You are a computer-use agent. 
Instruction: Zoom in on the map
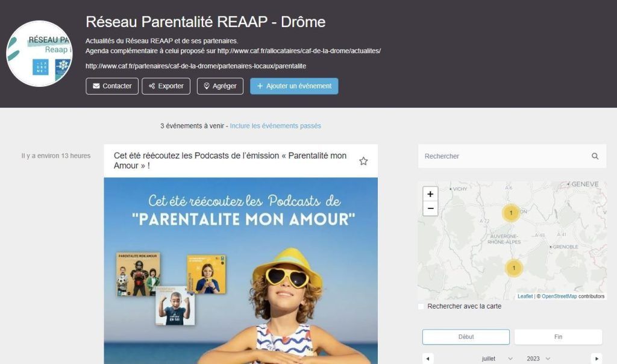[430, 194]
